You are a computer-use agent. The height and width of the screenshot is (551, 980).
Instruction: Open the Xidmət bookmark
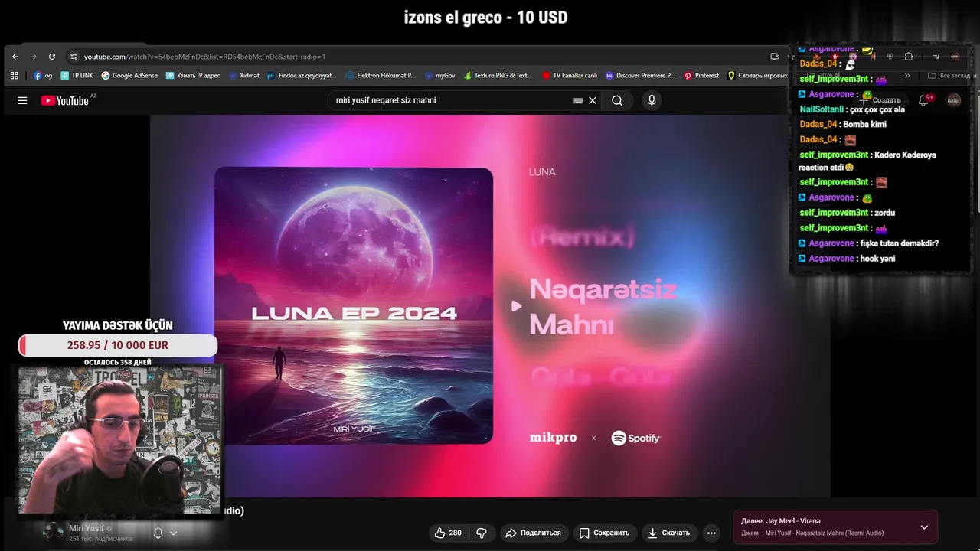tap(243, 76)
